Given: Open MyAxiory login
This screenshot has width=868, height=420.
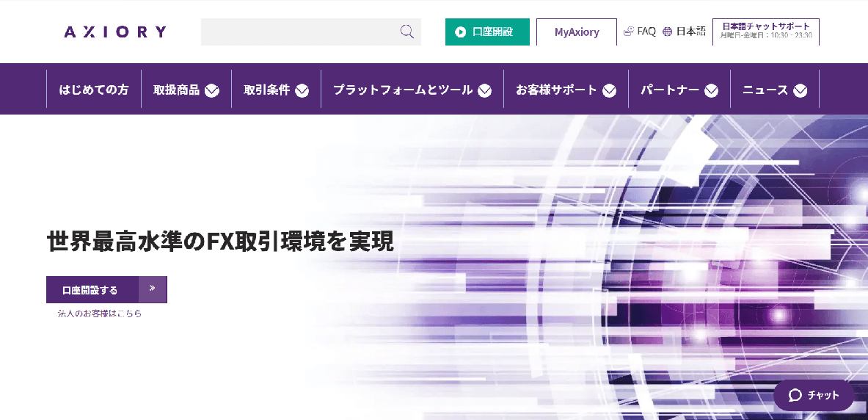Looking at the screenshot, I should click(x=577, y=32).
